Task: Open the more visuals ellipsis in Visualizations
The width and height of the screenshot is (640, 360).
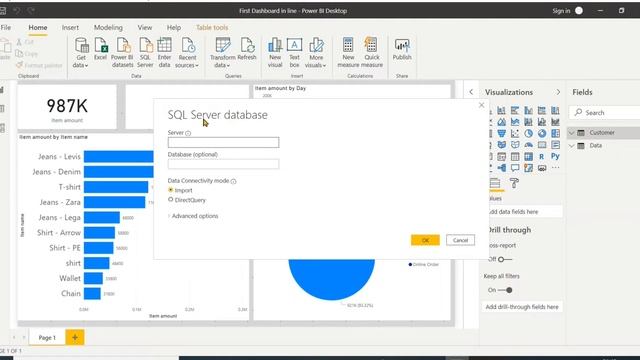Action: coord(555,167)
